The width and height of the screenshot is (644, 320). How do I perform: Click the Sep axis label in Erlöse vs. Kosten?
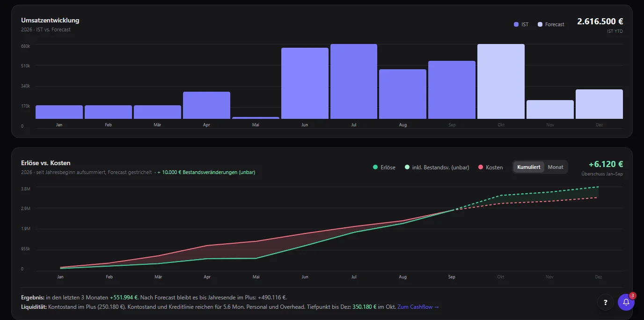coord(452,277)
